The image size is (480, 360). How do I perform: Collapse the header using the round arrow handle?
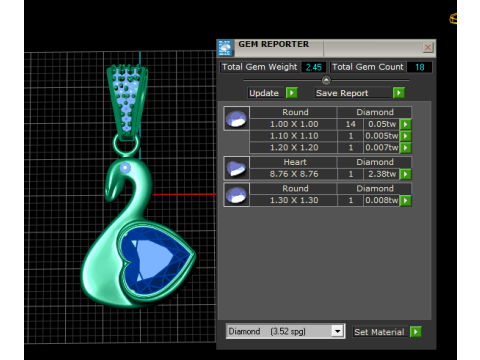[x=326, y=80]
